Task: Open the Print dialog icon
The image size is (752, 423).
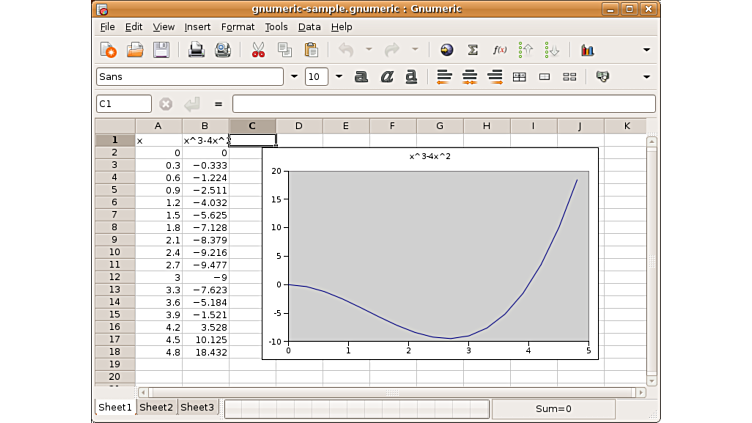Action: [197, 50]
